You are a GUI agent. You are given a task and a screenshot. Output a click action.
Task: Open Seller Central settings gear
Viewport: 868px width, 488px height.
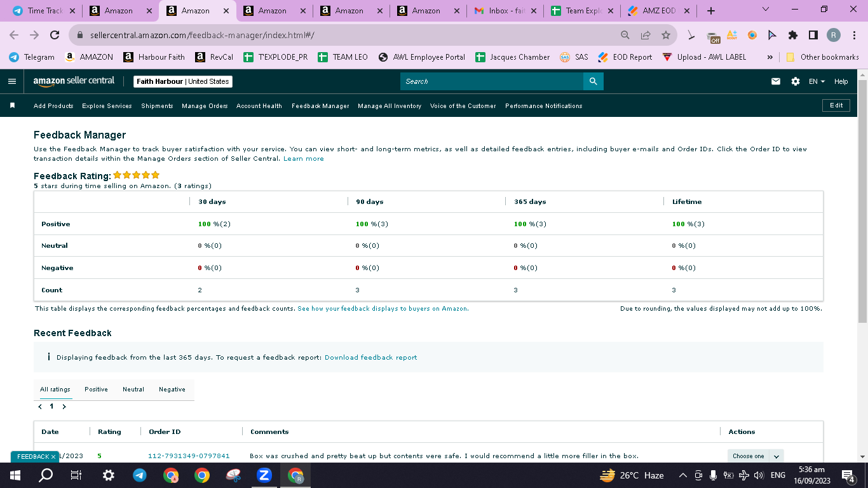(796, 81)
